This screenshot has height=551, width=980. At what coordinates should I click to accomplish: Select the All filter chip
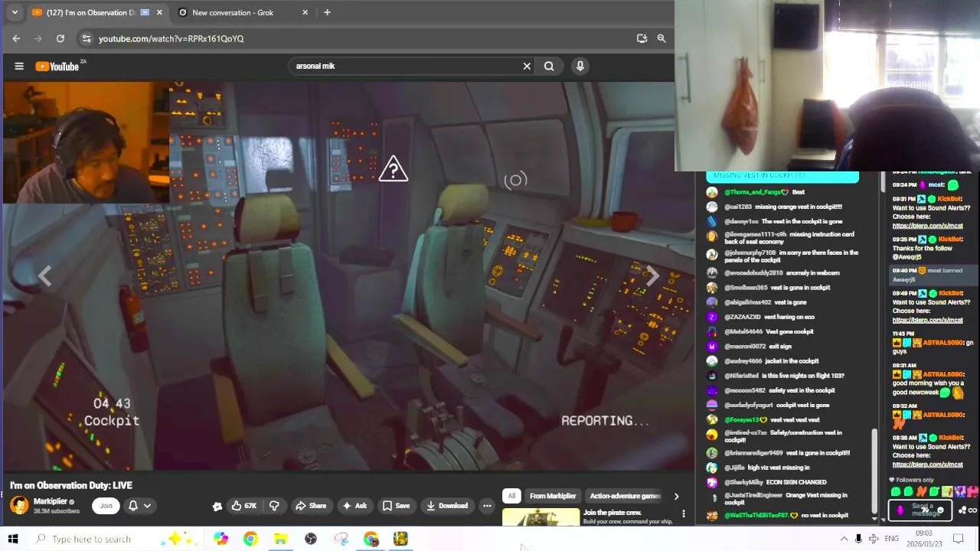511,496
